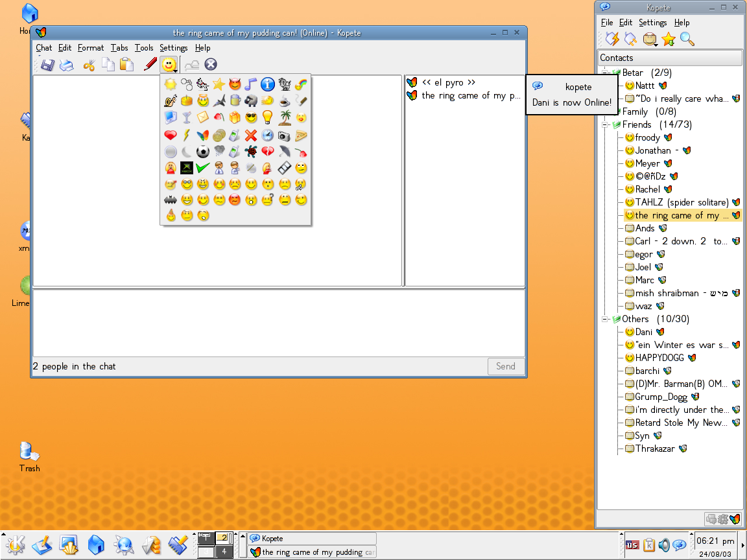This screenshot has height=560, width=747.
Task: Insert the sheep emoticon
Action: [251, 101]
